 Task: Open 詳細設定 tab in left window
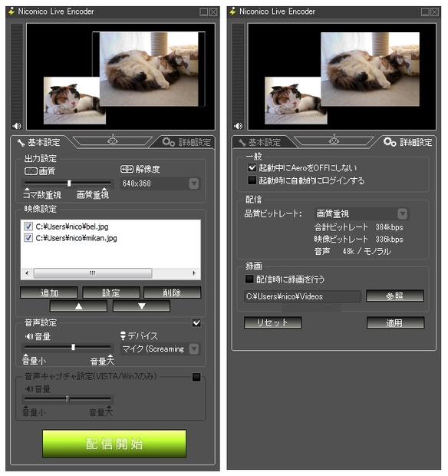[186, 142]
